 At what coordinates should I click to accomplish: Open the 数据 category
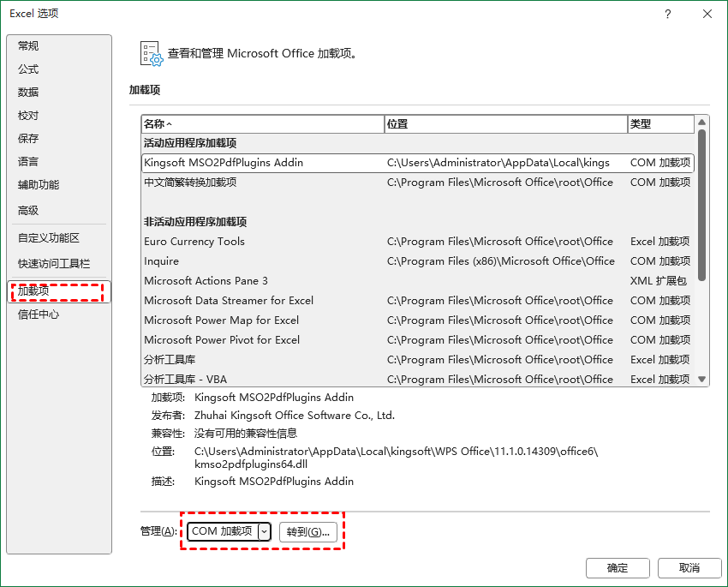[59, 92]
